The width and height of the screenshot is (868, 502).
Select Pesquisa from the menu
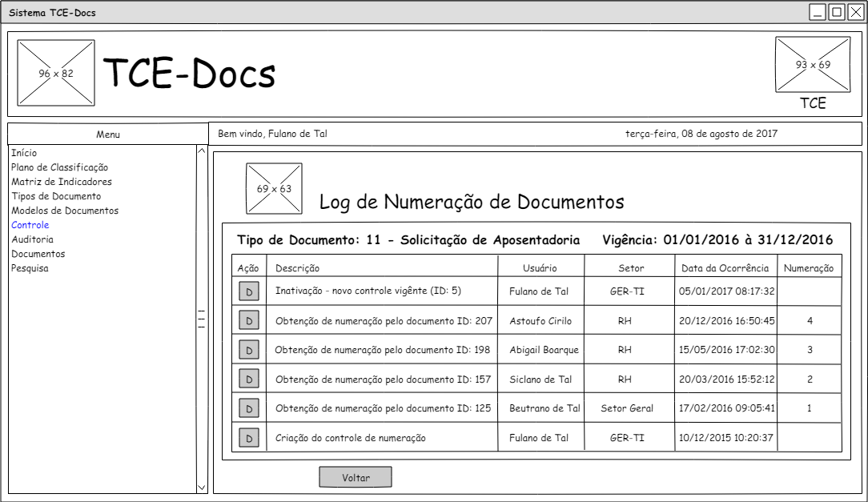(x=30, y=268)
